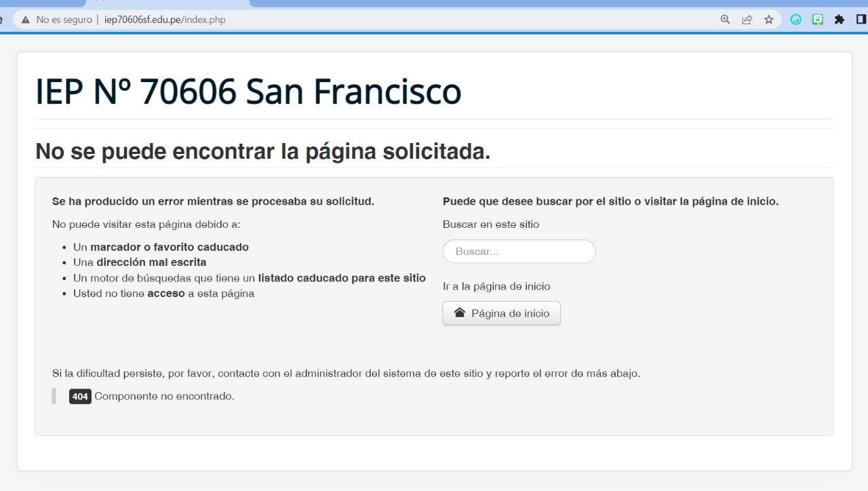The width and height of the screenshot is (868, 491).
Task: Click 'listado caducado para este sitio' text
Action: pyautogui.click(x=342, y=278)
